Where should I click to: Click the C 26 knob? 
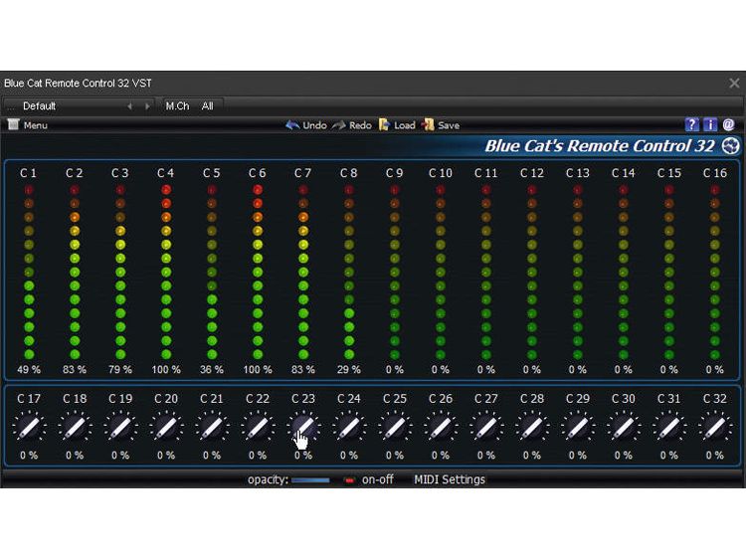point(441,427)
